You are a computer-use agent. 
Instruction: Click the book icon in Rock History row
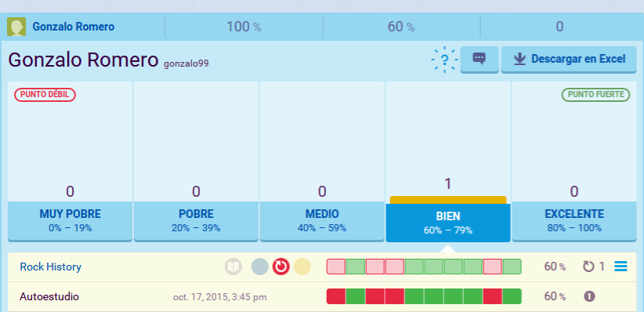pos(233,267)
